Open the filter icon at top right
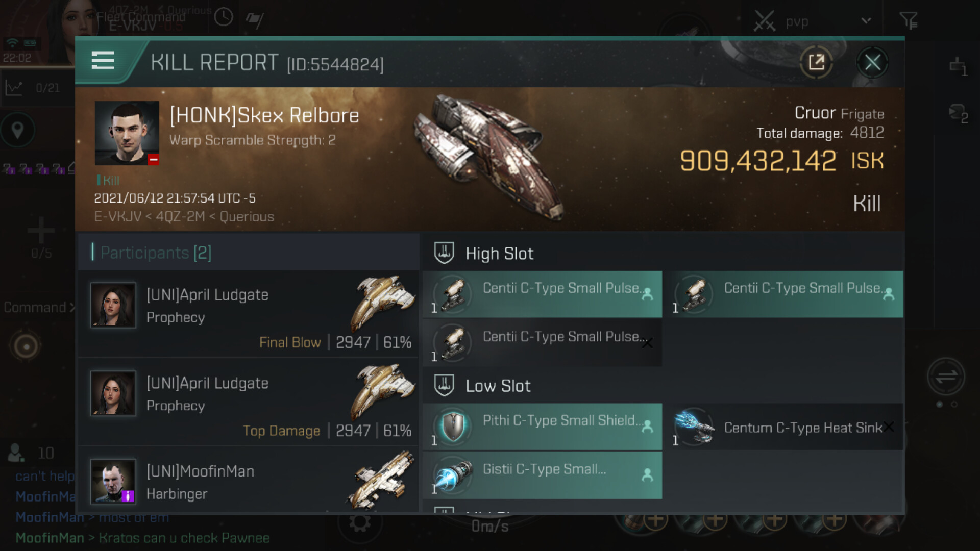This screenshot has height=551, width=980. tap(908, 21)
